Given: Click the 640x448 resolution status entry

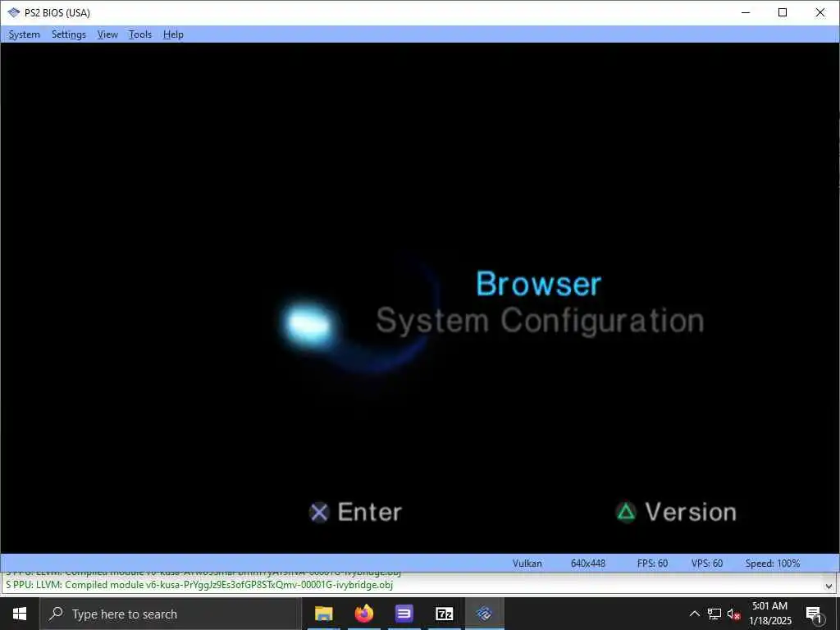Looking at the screenshot, I should point(587,563).
